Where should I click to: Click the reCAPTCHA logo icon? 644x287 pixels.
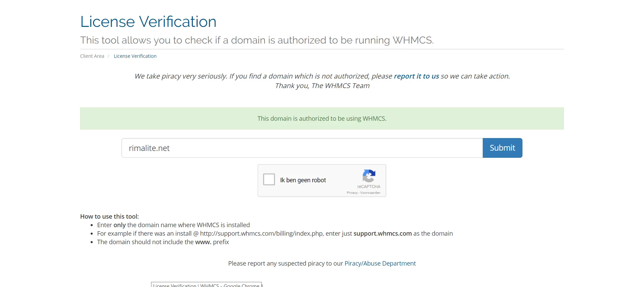[x=369, y=176]
